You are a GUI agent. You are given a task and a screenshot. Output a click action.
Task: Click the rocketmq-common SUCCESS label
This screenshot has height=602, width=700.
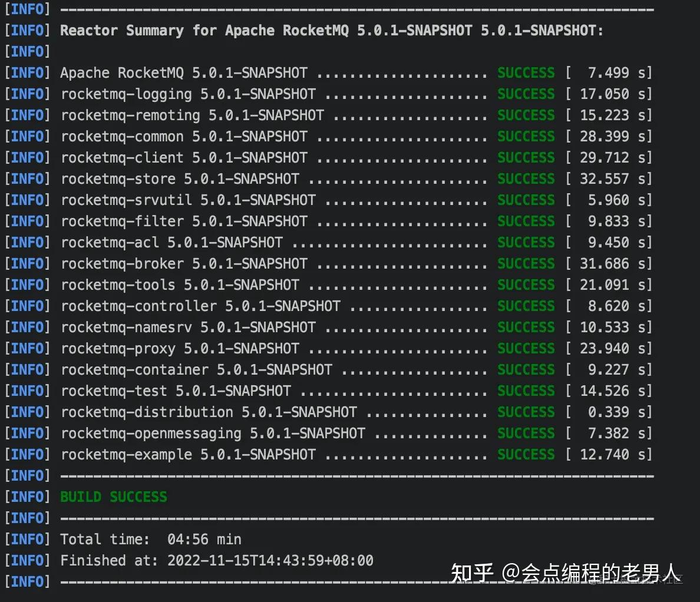[525, 136]
